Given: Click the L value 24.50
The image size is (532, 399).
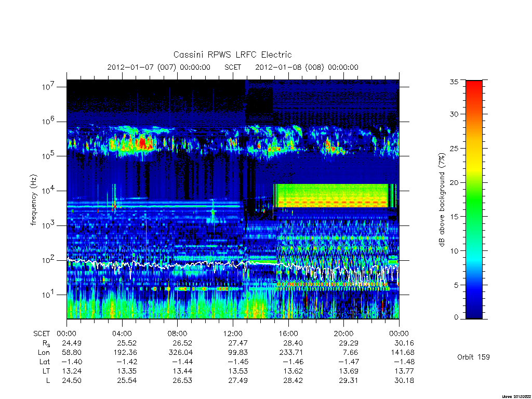Looking at the screenshot, I should point(72,380).
